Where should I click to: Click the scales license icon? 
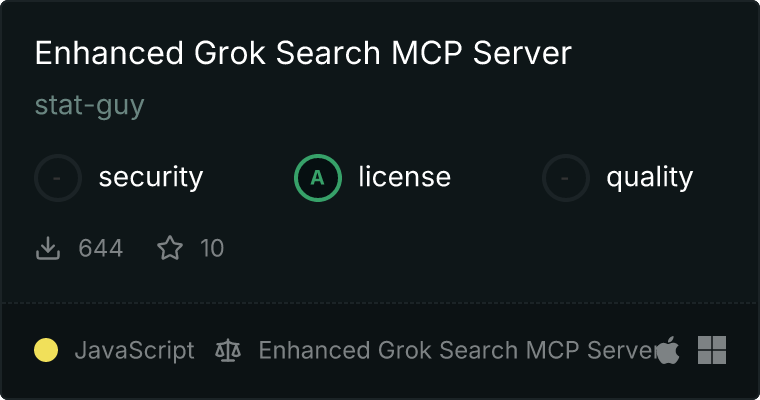[228, 350]
